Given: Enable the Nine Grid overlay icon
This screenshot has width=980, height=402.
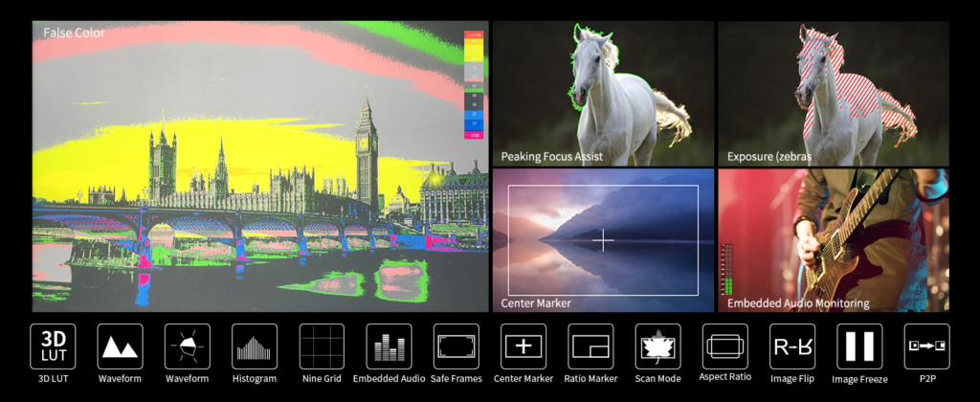Looking at the screenshot, I should click(x=322, y=346).
